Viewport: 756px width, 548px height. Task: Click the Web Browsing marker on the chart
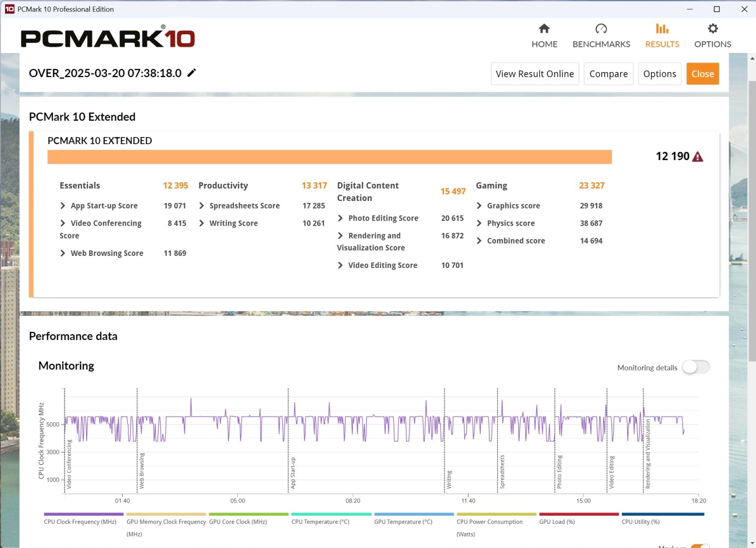pyautogui.click(x=142, y=470)
